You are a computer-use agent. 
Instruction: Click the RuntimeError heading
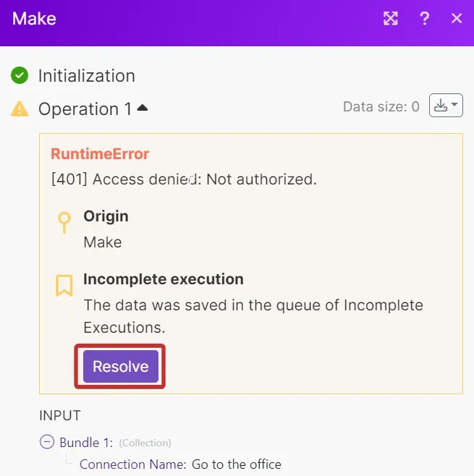pos(100,154)
